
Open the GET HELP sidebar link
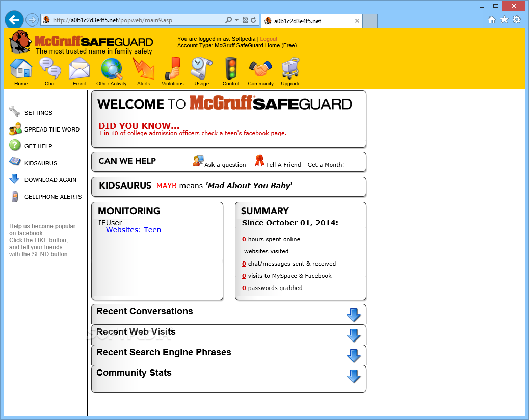coord(38,146)
